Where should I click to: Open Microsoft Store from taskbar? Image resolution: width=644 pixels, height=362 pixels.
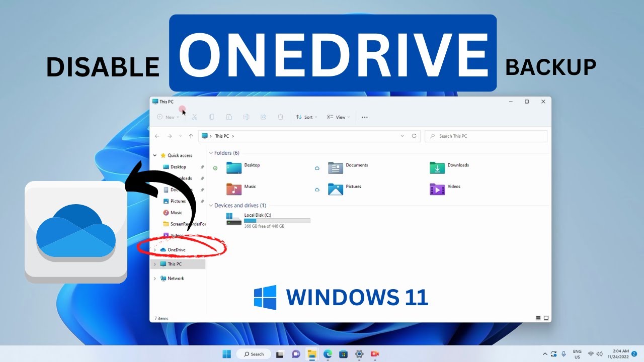[x=343, y=354]
